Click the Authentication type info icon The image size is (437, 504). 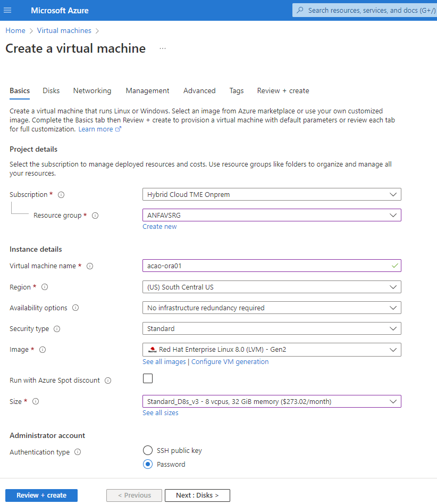78,452
